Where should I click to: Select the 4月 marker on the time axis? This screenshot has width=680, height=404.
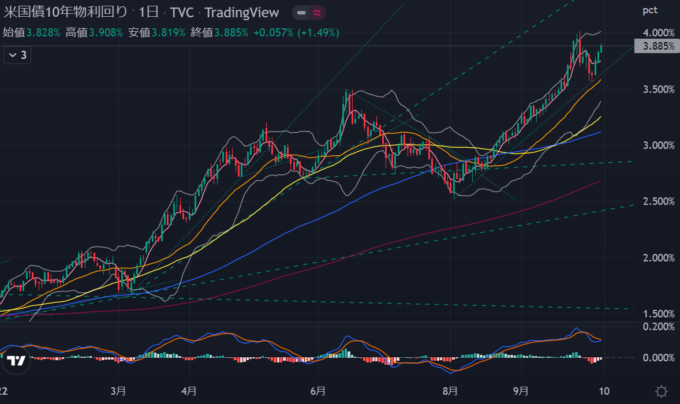point(188,390)
